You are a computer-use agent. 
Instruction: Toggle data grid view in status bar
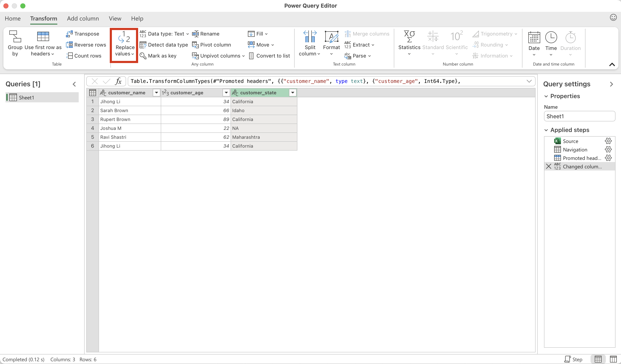(x=598, y=359)
